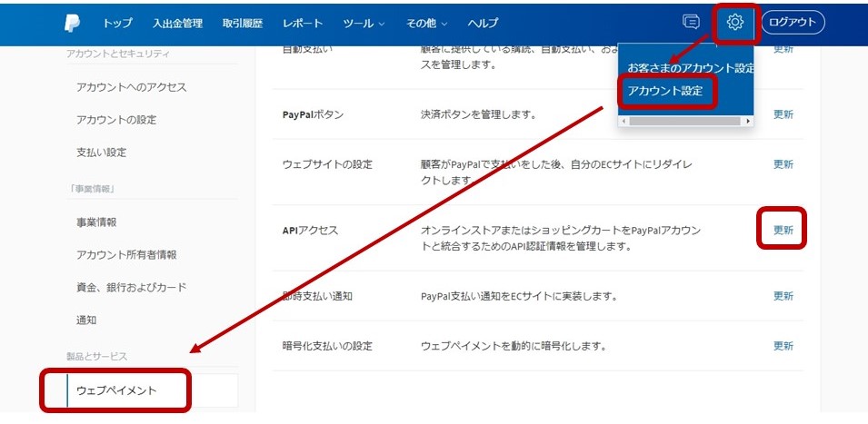
Task: Click the dropdown's horizontal scrollbar track
Action: 686,121
